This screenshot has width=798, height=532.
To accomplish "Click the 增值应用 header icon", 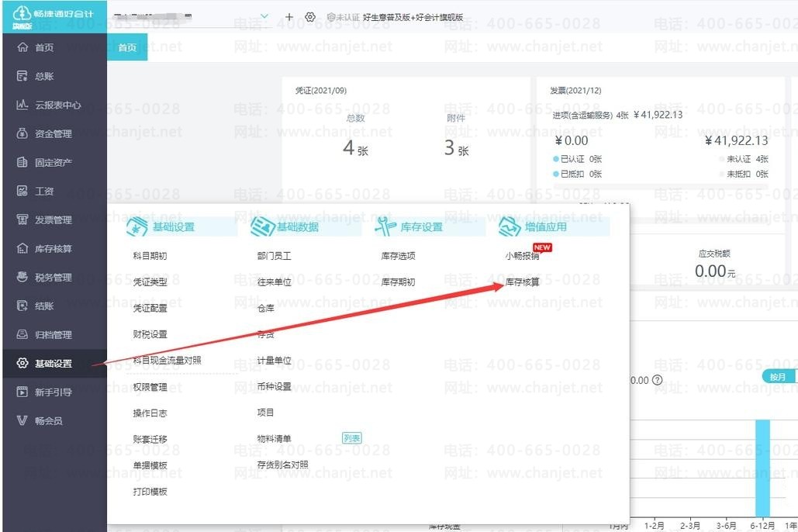I will coord(510,226).
